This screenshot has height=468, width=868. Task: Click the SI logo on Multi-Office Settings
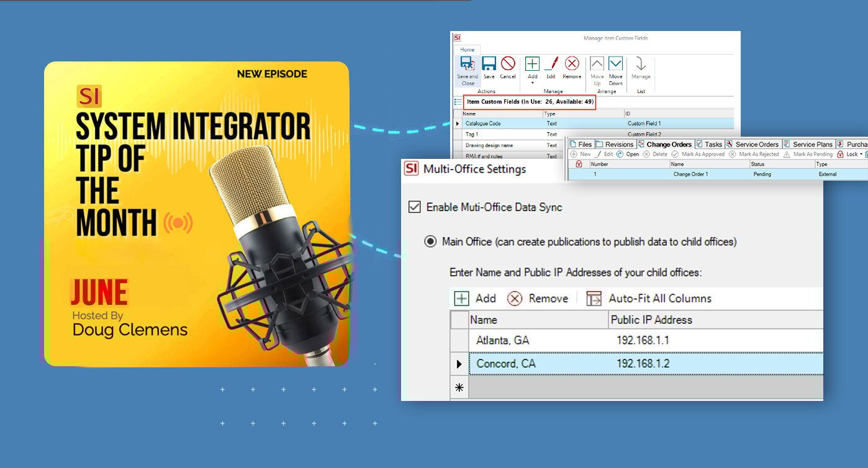[x=411, y=168]
